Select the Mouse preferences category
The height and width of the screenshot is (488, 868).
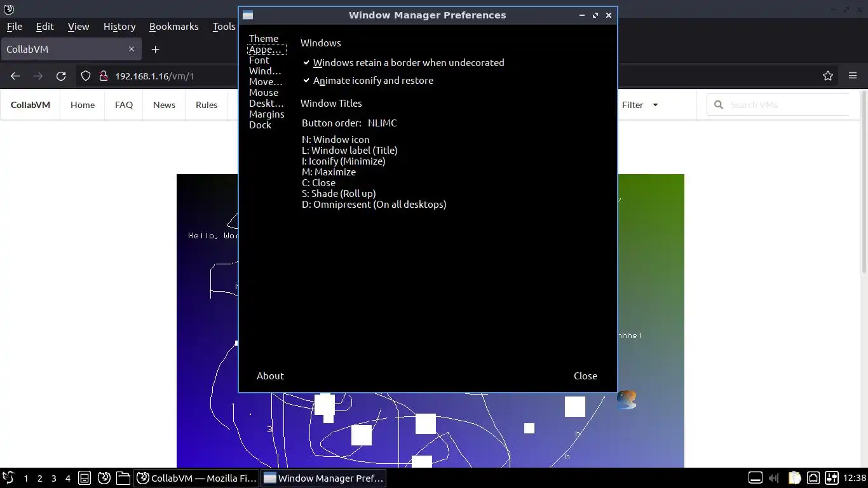pyautogui.click(x=264, y=92)
